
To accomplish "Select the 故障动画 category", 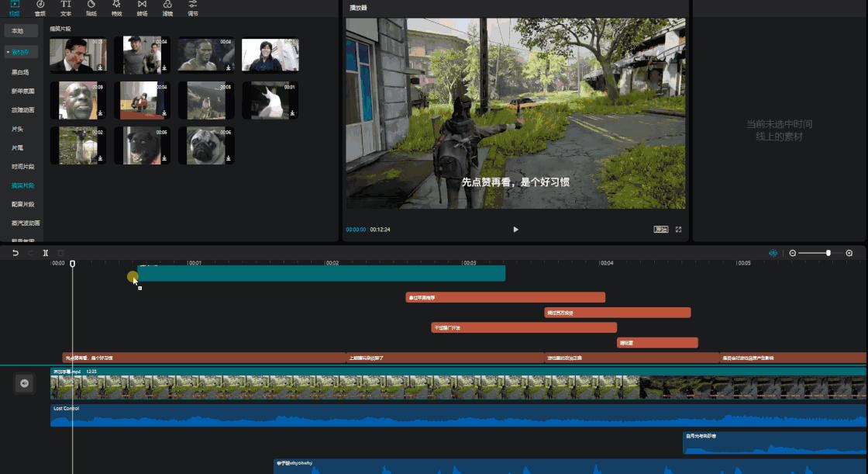I will point(22,109).
